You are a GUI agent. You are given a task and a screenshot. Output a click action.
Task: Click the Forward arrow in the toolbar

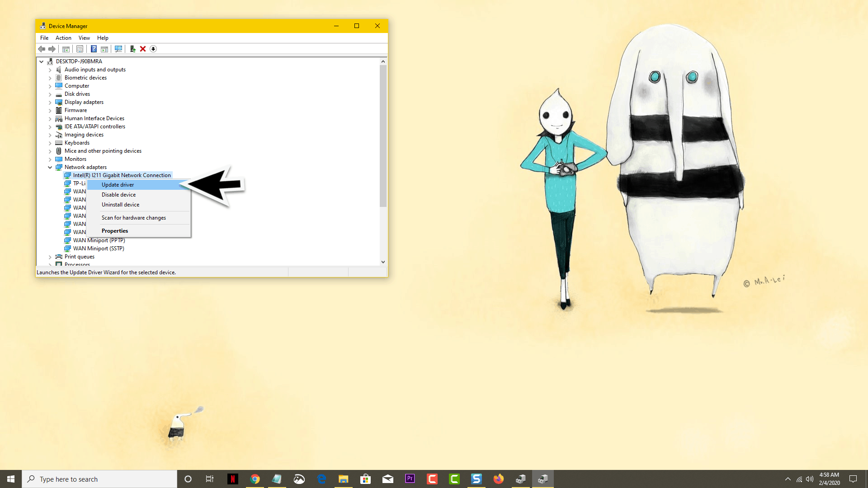point(52,49)
